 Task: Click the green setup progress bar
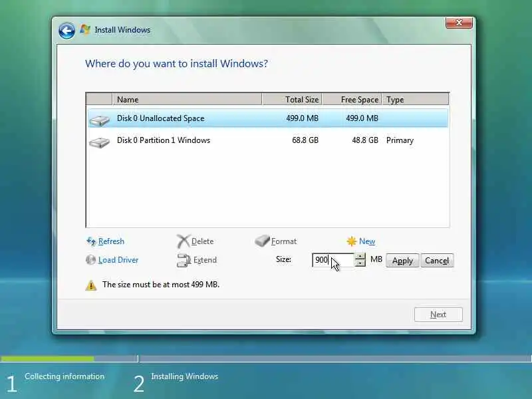(x=47, y=358)
